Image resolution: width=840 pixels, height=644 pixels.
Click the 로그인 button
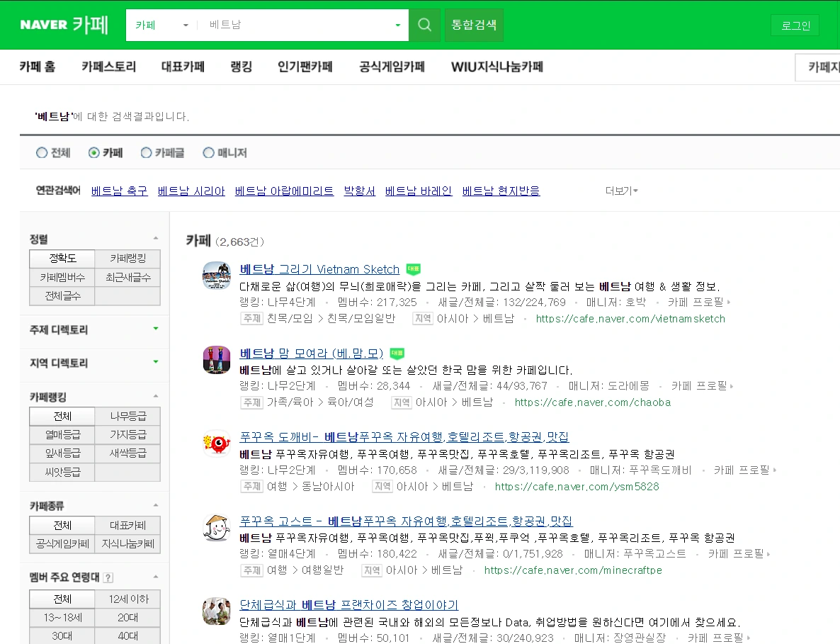[795, 25]
